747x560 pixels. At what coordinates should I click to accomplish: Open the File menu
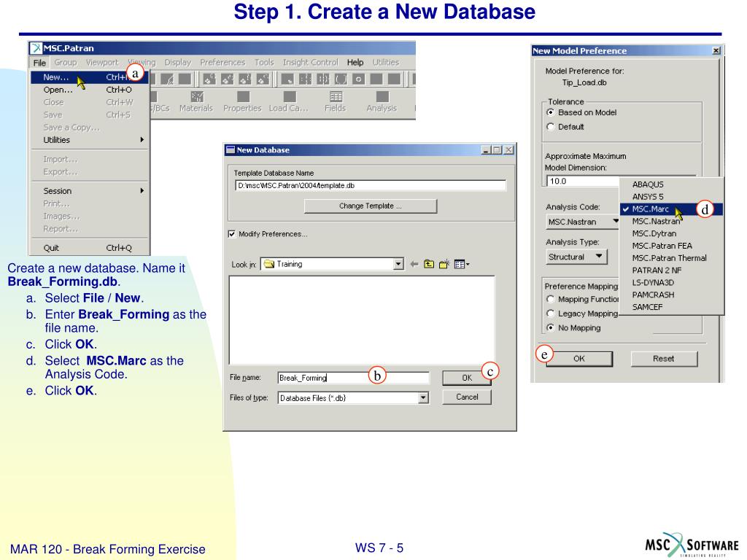(x=39, y=63)
